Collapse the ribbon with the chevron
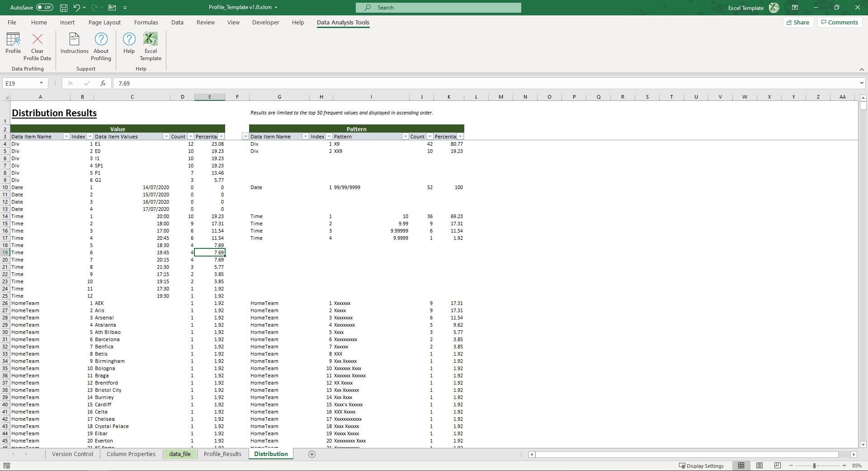 860,70
